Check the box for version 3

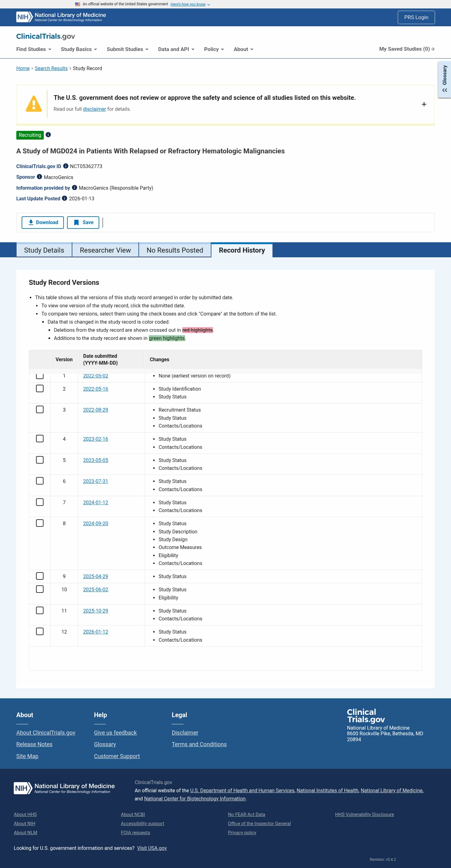point(40,409)
